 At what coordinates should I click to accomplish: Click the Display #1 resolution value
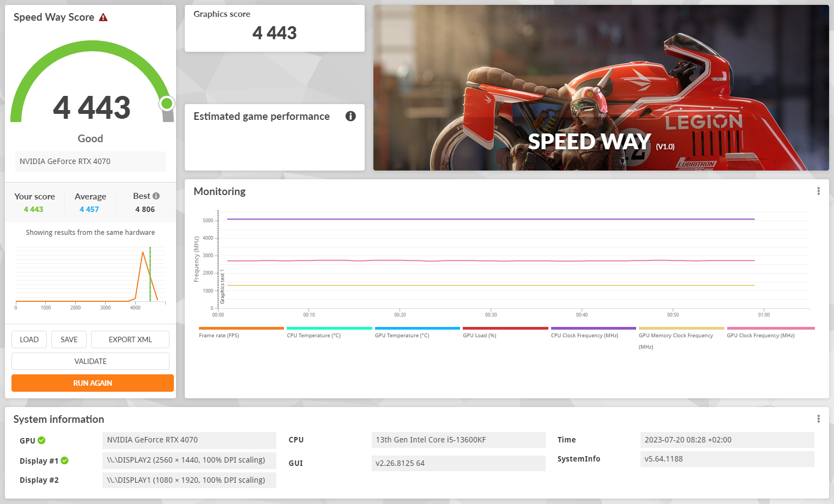[x=189, y=460]
